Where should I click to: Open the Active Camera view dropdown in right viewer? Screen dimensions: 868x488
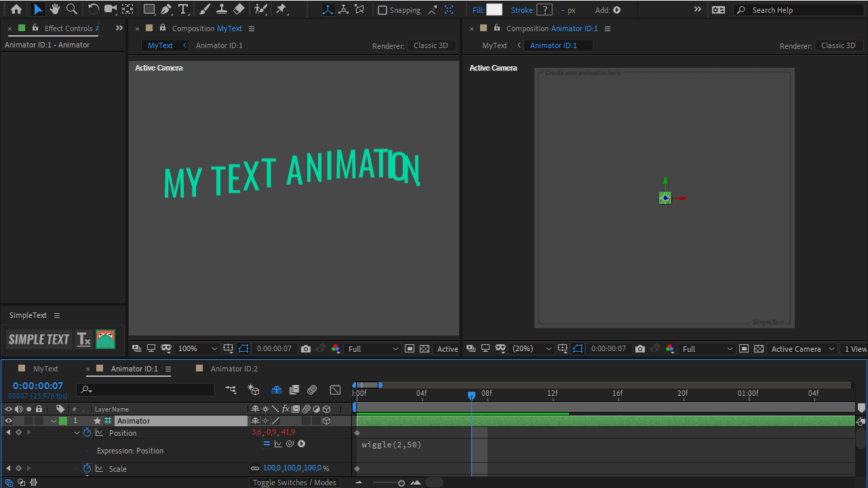coord(803,348)
